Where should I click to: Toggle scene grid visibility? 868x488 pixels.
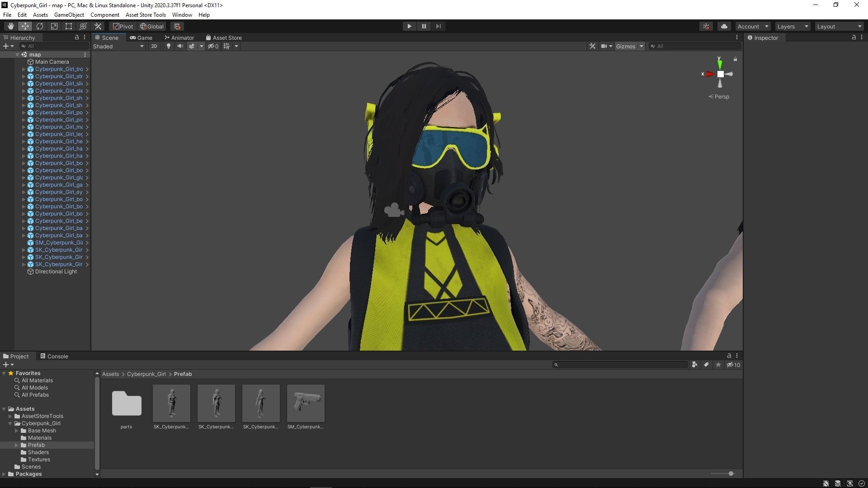(x=226, y=46)
